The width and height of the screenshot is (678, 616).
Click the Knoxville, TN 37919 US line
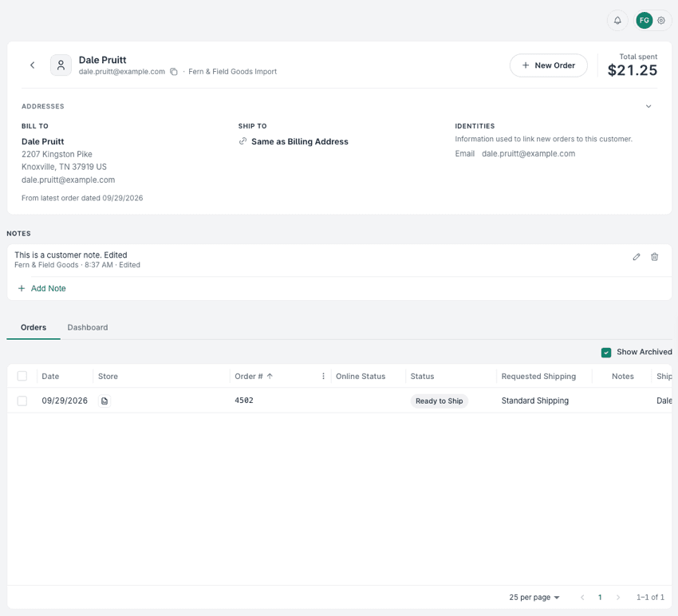pos(64,167)
